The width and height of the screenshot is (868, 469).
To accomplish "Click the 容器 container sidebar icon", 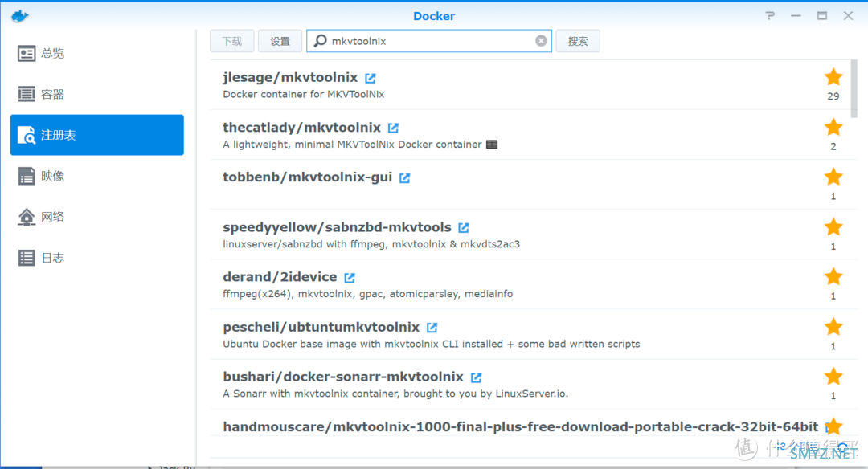I will 26,94.
